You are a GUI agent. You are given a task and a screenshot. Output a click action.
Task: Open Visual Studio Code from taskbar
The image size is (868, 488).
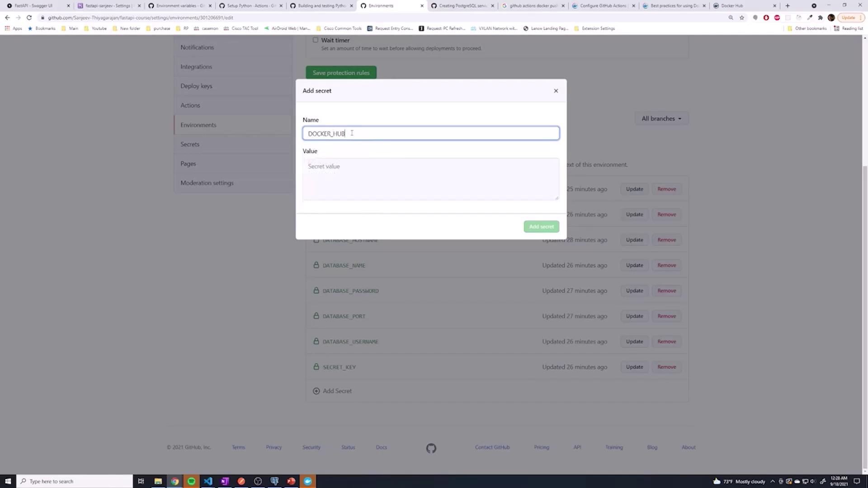[208, 481]
